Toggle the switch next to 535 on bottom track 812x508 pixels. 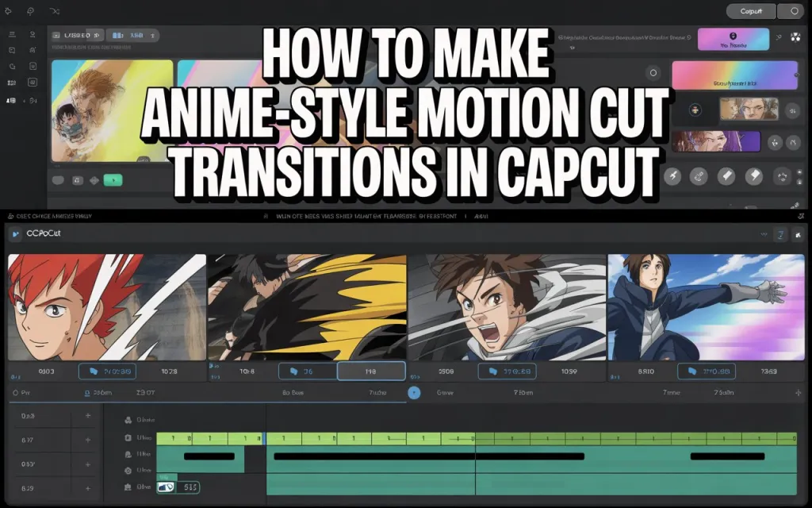[166, 487]
